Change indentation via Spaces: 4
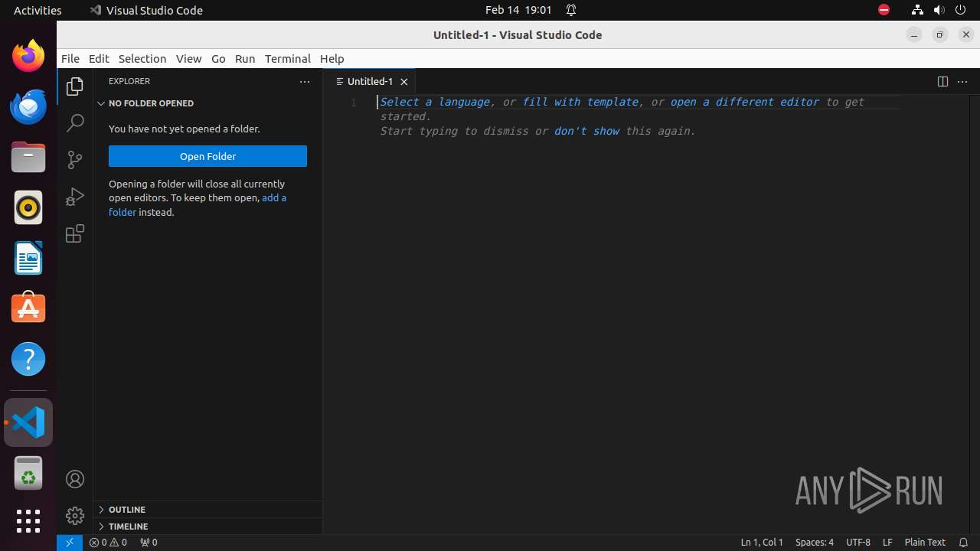 pos(815,542)
